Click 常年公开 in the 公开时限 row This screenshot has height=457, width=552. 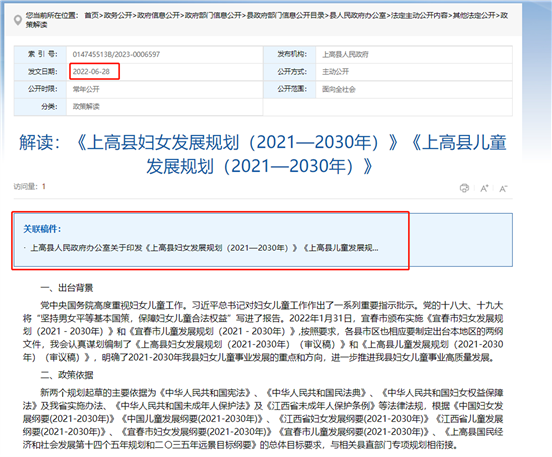pyautogui.click(x=86, y=89)
